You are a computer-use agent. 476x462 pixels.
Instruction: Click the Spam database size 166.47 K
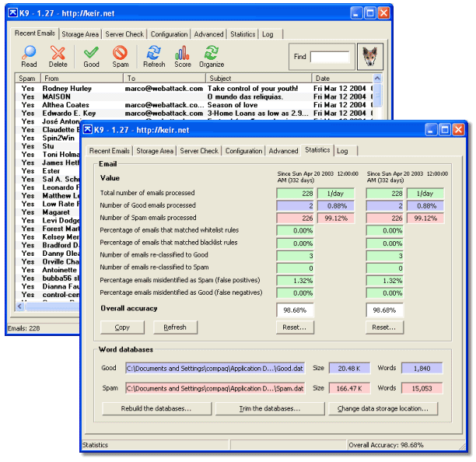pyautogui.click(x=349, y=388)
